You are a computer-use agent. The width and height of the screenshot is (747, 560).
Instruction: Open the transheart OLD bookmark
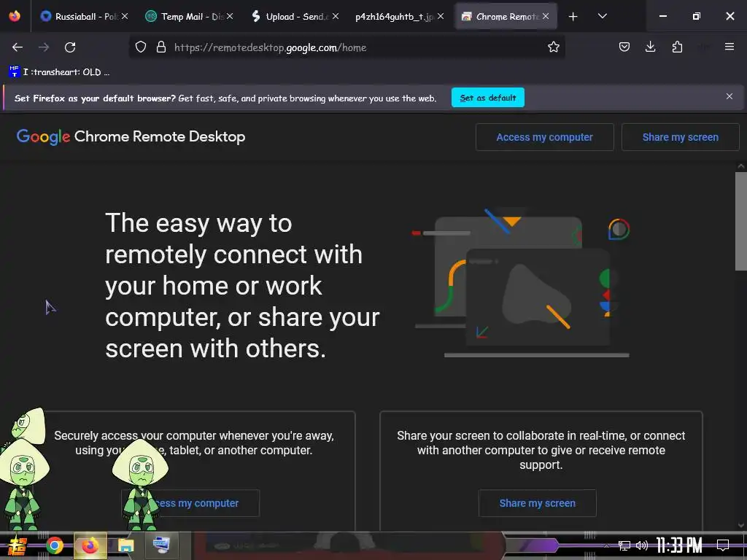(60, 72)
